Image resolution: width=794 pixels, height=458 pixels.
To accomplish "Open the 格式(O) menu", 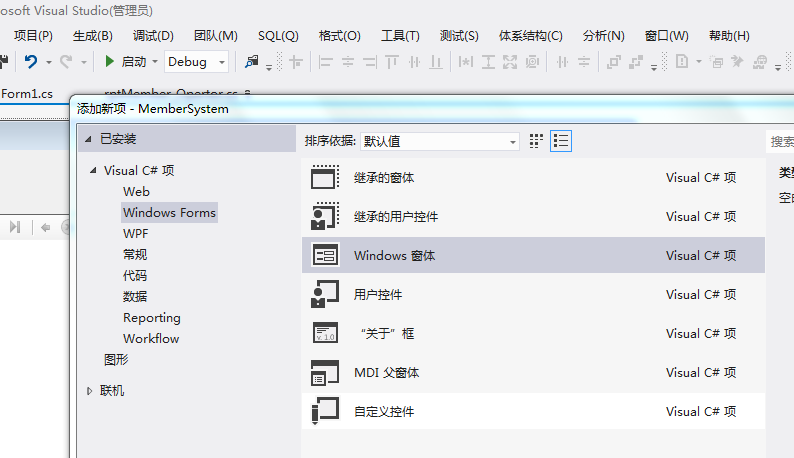I will [x=340, y=36].
